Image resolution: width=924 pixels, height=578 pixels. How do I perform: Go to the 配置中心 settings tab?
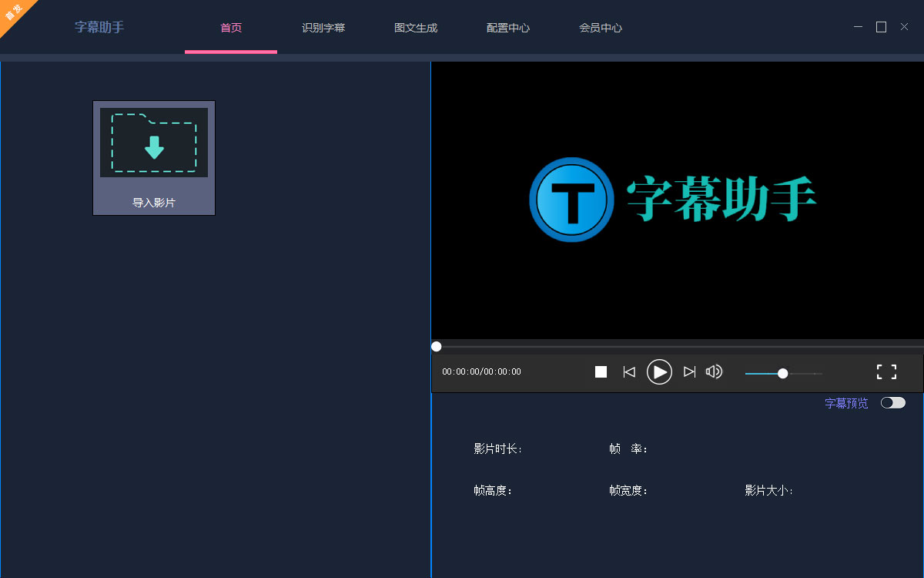point(508,27)
